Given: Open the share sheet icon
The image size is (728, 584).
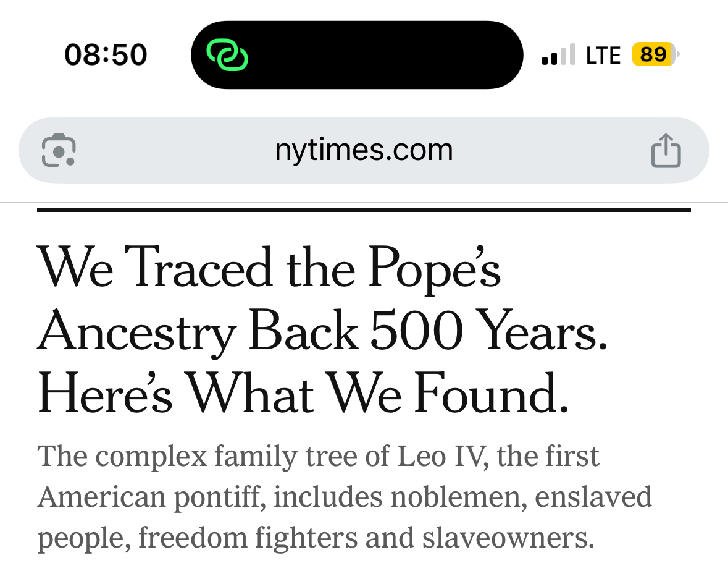Looking at the screenshot, I should (x=666, y=150).
